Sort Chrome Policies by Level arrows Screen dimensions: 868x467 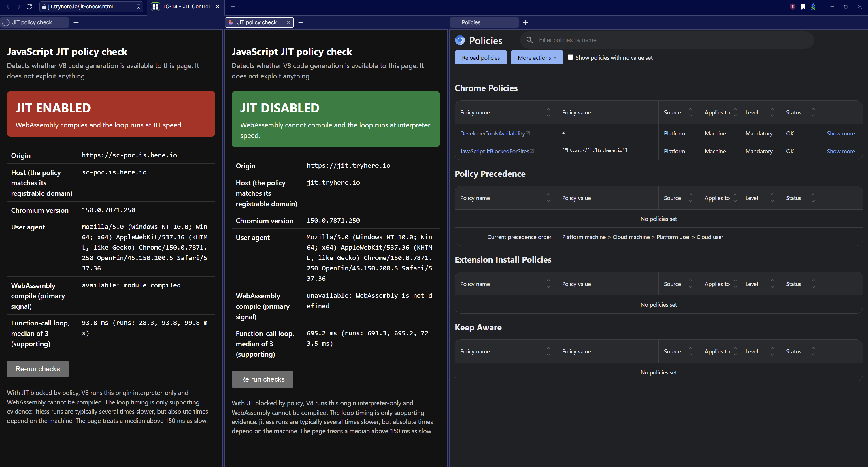click(x=772, y=112)
